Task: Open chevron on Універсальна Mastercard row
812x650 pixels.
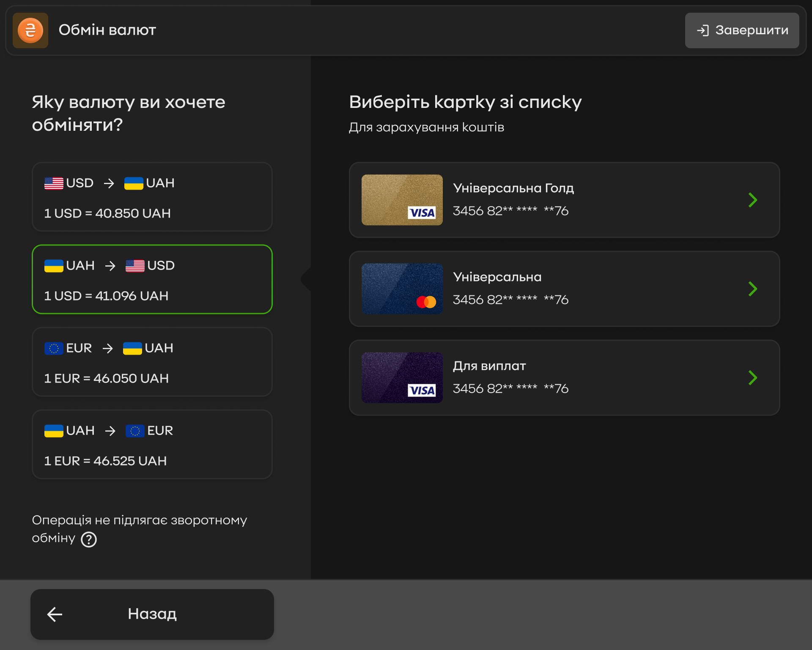Action: (752, 289)
